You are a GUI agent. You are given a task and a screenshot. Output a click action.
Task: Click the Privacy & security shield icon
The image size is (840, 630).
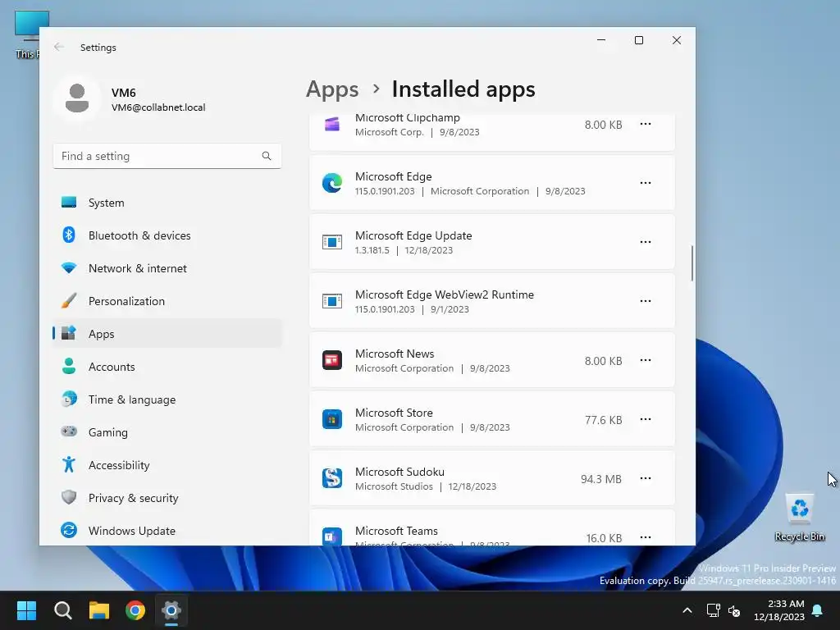(69, 497)
